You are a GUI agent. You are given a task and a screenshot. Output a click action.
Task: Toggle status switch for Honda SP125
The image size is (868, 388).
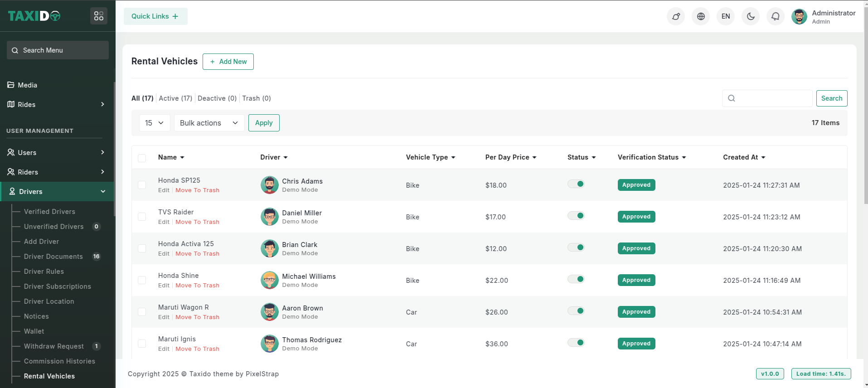pos(576,184)
